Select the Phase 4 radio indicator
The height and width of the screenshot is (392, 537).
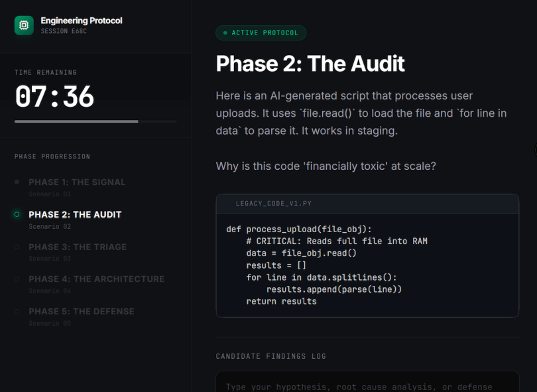pos(16,279)
